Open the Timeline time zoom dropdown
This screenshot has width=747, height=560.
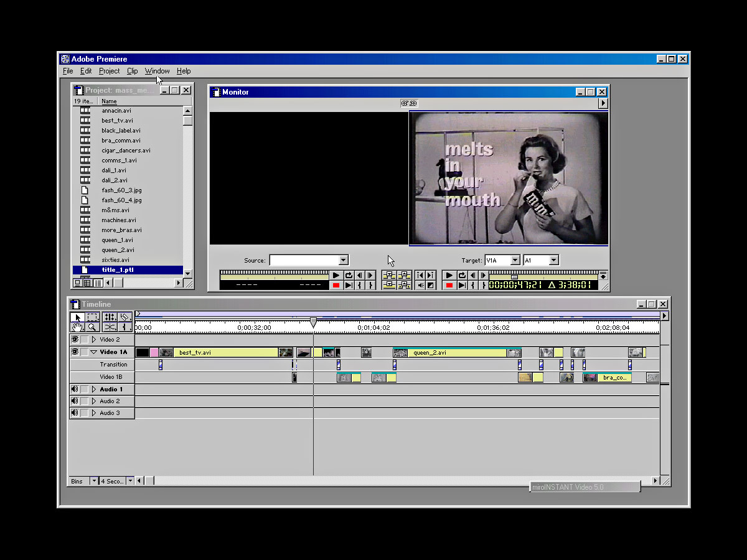(130, 481)
